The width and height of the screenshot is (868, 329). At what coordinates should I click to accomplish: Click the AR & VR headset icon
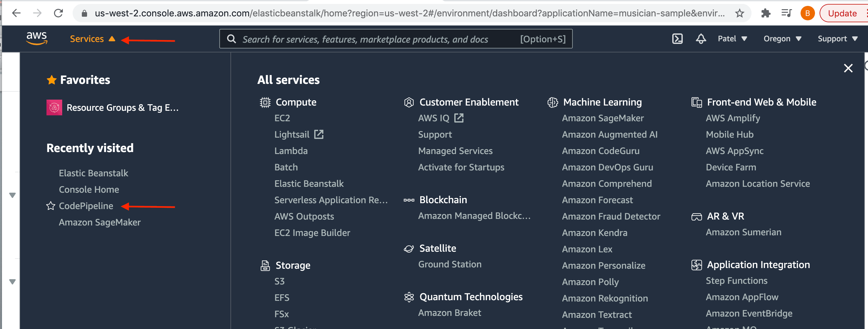(x=696, y=217)
